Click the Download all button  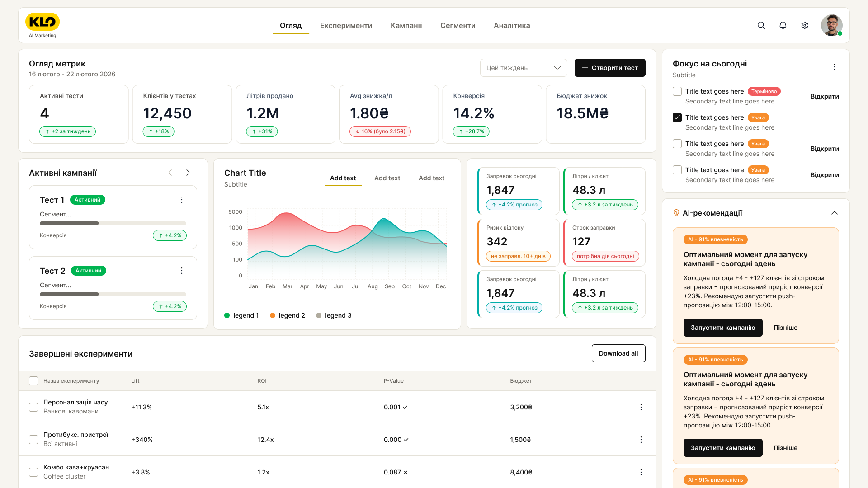618,353
